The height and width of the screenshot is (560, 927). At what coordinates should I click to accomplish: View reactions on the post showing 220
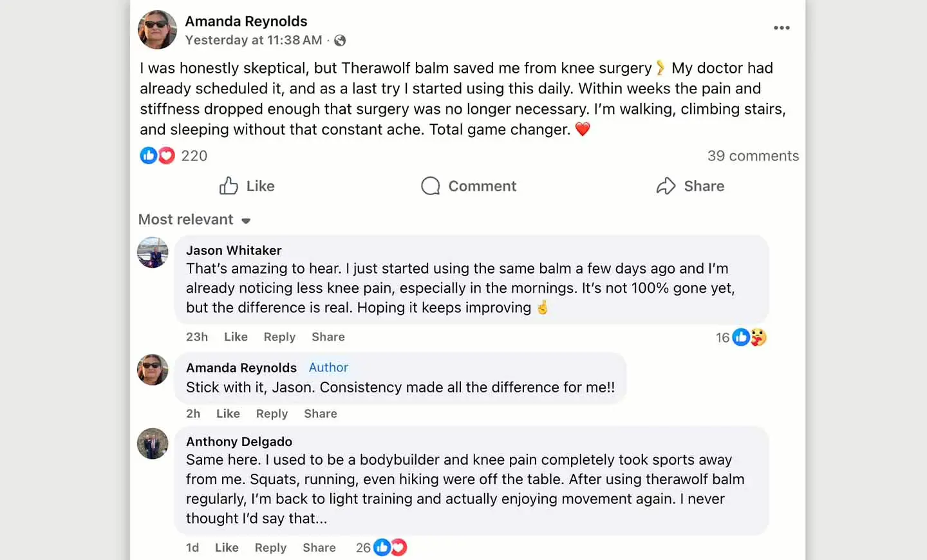click(174, 156)
